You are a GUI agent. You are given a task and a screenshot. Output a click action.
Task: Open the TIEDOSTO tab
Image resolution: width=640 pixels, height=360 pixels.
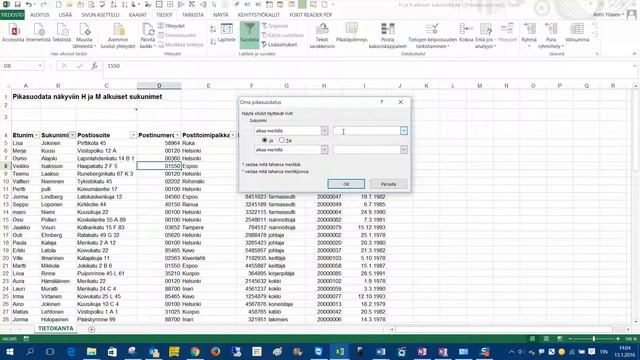coord(12,15)
